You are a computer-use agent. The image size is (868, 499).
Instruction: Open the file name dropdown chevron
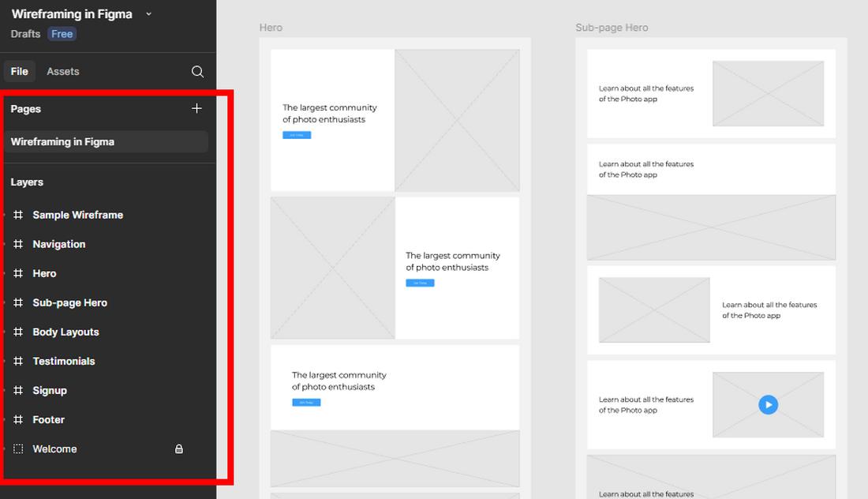click(x=148, y=14)
